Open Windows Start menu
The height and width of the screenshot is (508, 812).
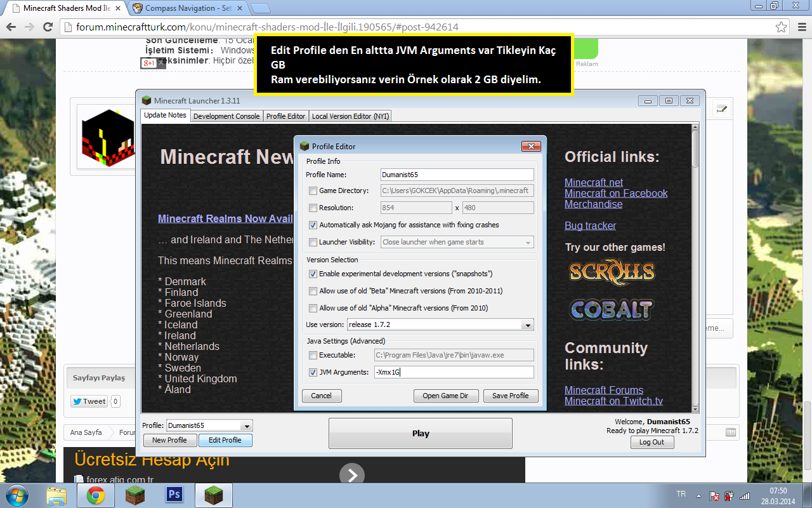18,495
